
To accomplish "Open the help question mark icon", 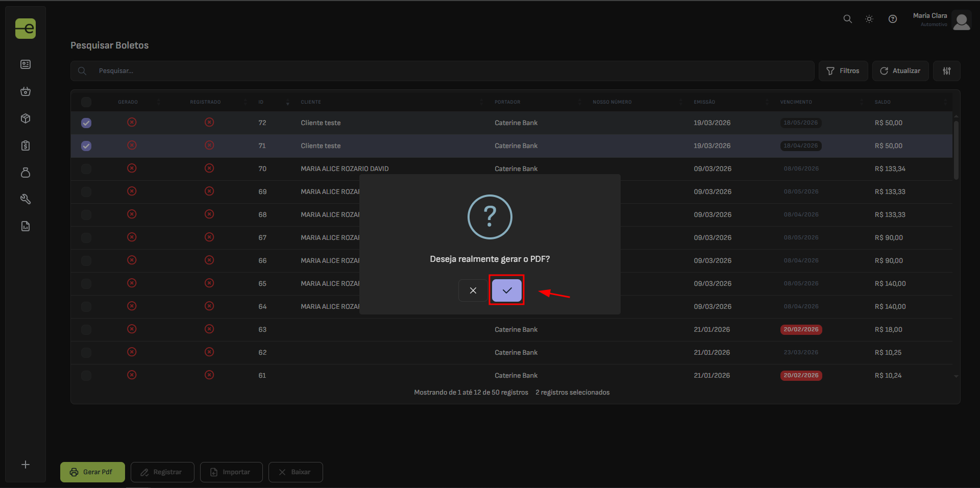I will pyautogui.click(x=892, y=19).
